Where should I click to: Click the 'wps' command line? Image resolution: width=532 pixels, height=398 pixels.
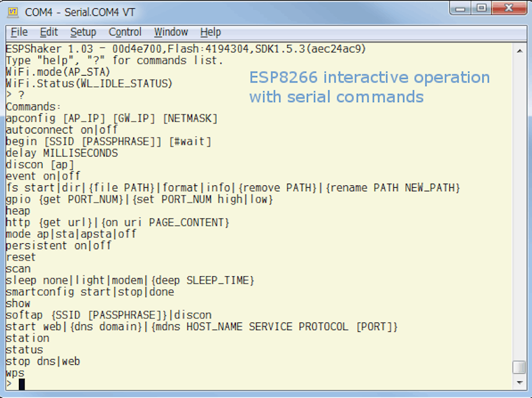click(15, 373)
